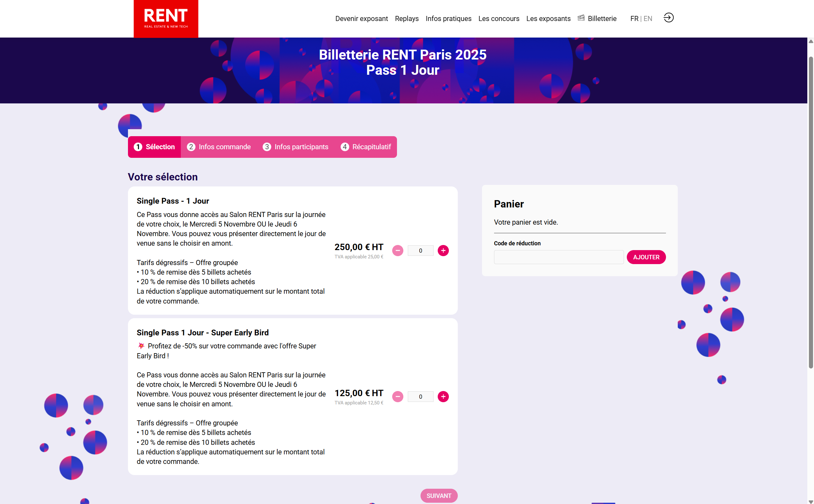Click the spark icon before 'Profitez de -50%'
814x504 pixels.
141,346
